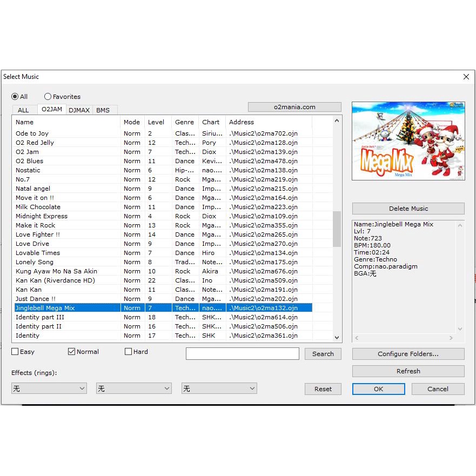Select the Favorites radio button
Image resolution: width=476 pixels, height=476 pixels.
48,97
